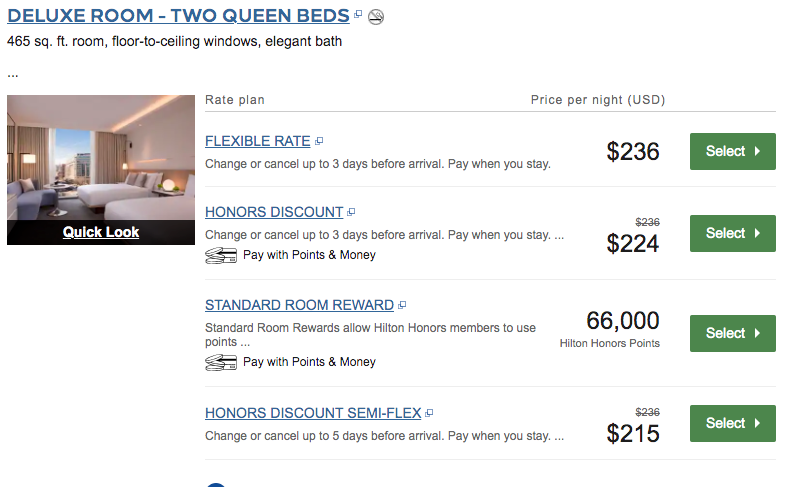Expand room description via red ellipsis

(x=13, y=73)
